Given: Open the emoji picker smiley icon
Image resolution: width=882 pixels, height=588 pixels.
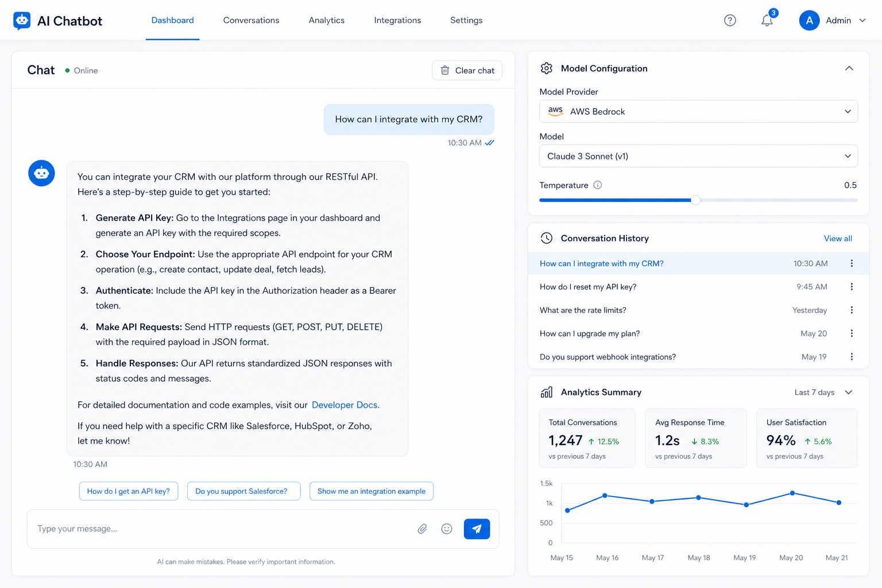Looking at the screenshot, I should tap(447, 529).
